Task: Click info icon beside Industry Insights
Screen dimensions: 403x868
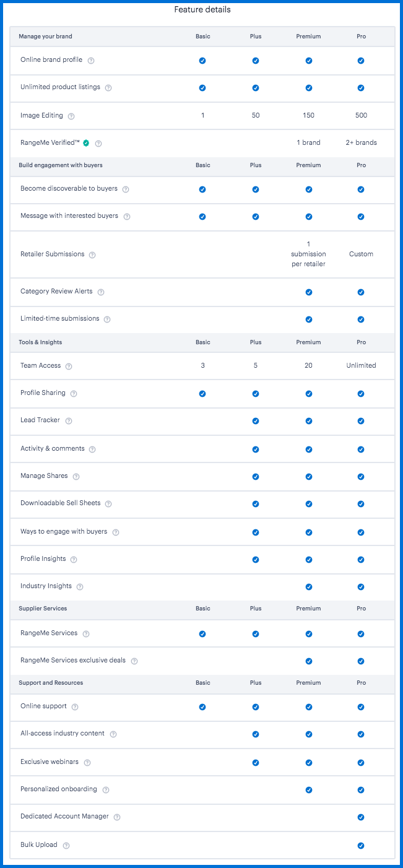Action: (x=80, y=587)
